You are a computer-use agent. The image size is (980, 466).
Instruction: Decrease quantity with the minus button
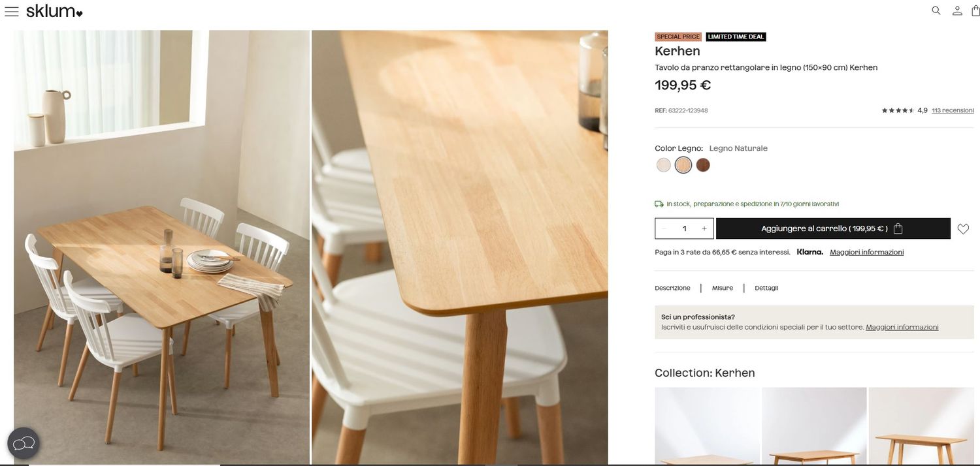664,228
